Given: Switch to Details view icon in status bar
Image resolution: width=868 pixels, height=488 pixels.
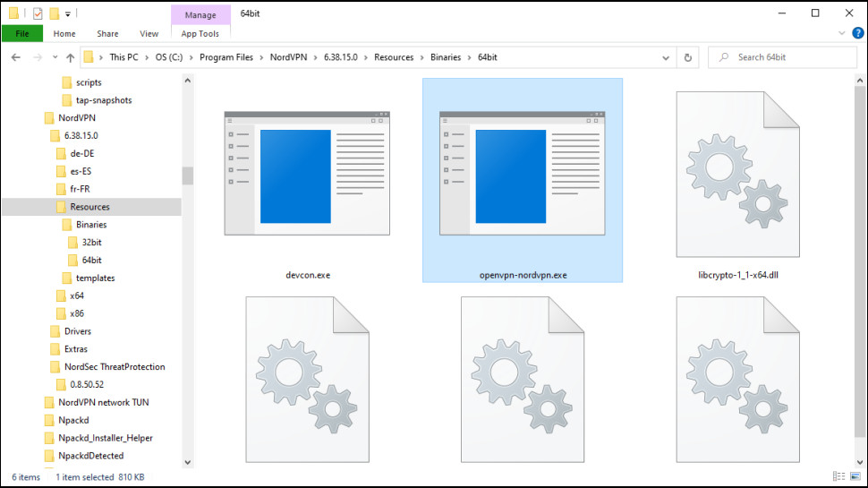Looking at the screenshot, I should coord(838,476).
